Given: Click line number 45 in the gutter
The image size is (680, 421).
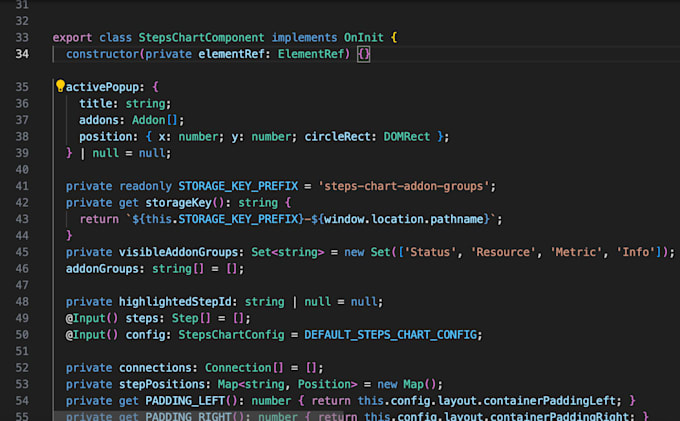Looking at the screenshot, I should 22,252.
